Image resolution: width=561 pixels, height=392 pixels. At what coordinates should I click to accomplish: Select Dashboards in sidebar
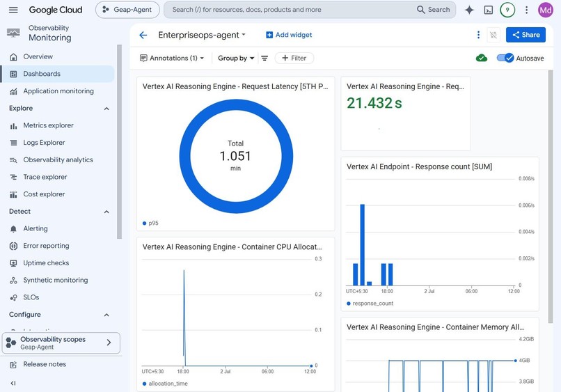[57, 74]
